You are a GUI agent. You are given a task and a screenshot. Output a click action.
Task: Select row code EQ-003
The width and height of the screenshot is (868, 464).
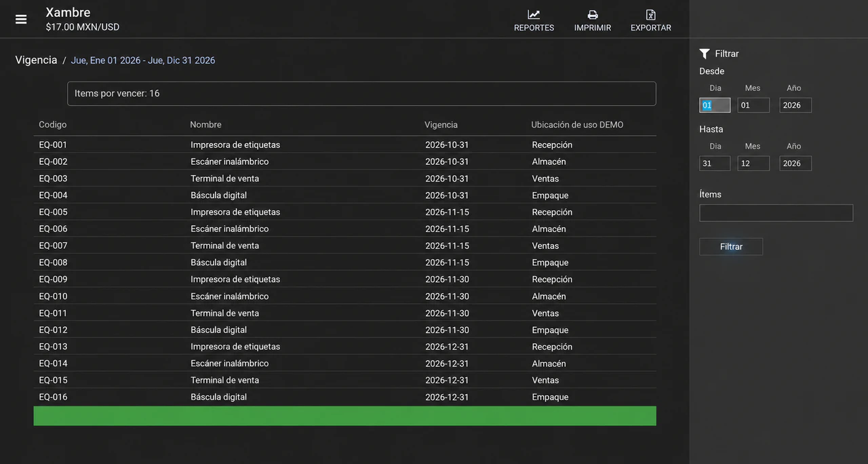(x=53, y=178)
